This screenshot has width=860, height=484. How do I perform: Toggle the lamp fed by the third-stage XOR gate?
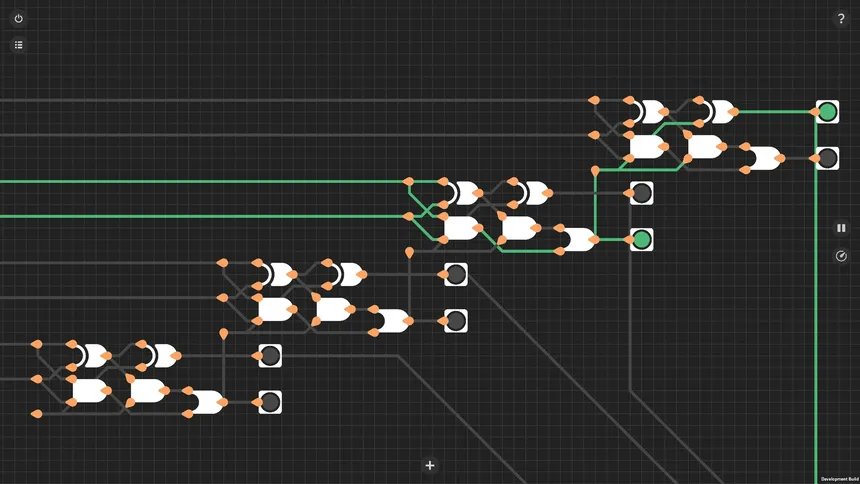(456, 274)
